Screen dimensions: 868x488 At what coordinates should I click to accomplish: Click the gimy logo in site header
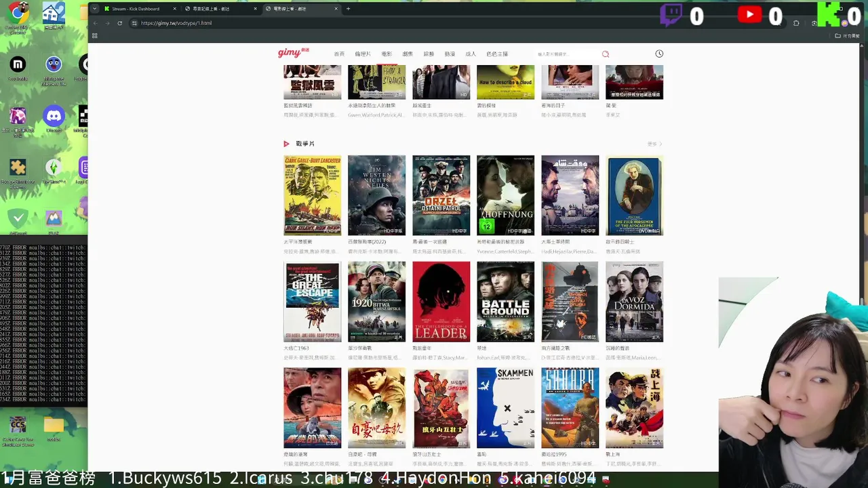tap(294, 53)
